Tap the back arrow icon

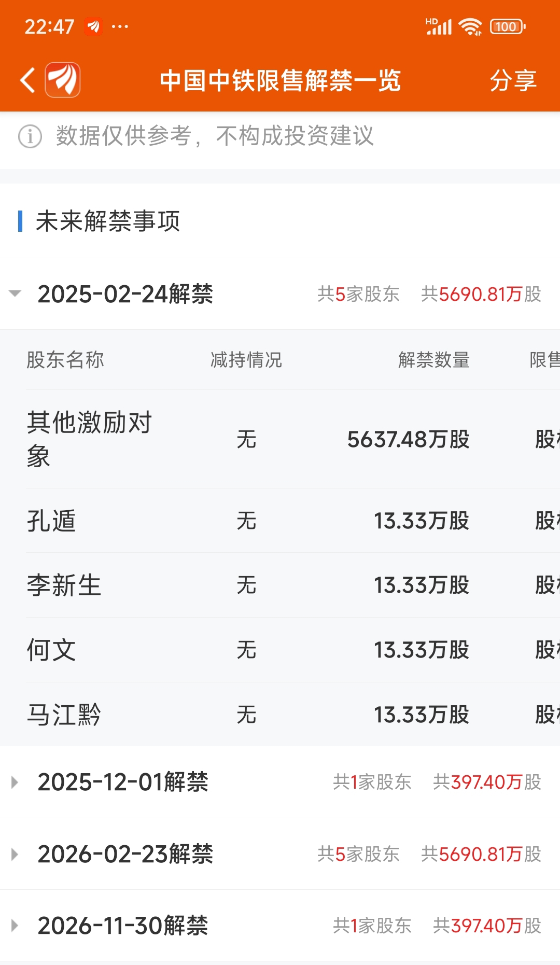pyautogui.click(x=27, y=80)
